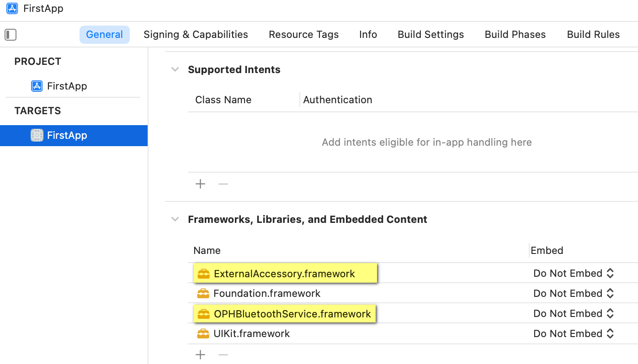Select FirstApp under PROJECT
Viewport: 638px width, 364px height.
coord(67,86)
